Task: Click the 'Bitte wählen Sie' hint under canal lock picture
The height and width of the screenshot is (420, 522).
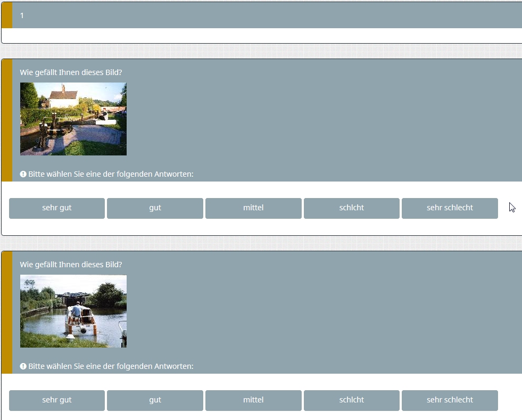Action: click(111, 174)
